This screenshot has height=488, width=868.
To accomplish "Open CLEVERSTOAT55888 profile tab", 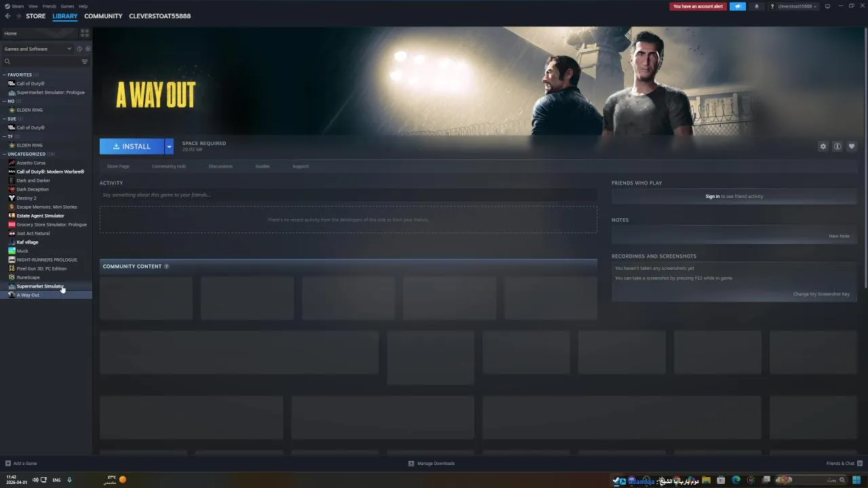I will [160, 16].
